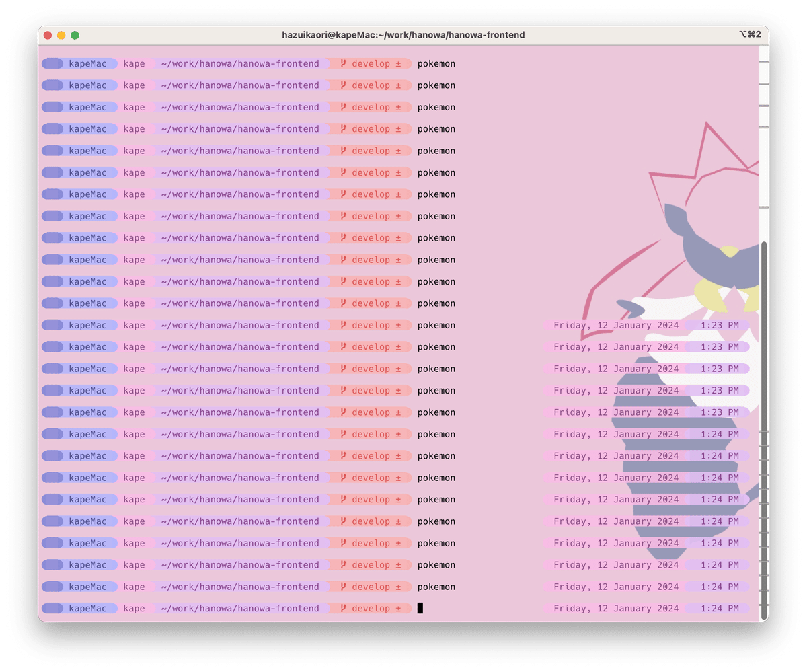The image size is (807, 672).
Task: Maximize the terminal using the green button
Action: coord(75,35)
